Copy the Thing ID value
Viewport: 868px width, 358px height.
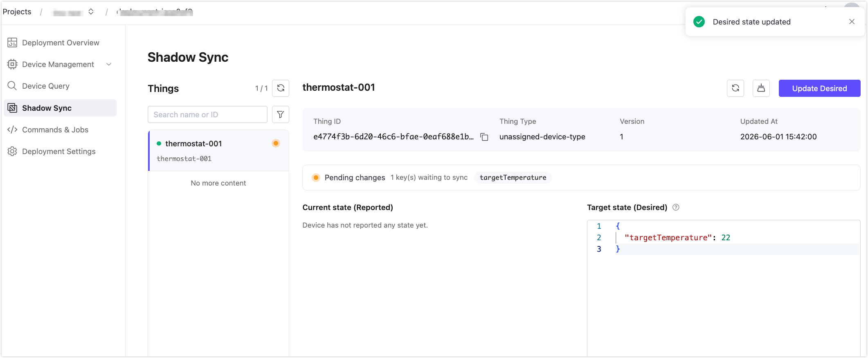(484, 137)
